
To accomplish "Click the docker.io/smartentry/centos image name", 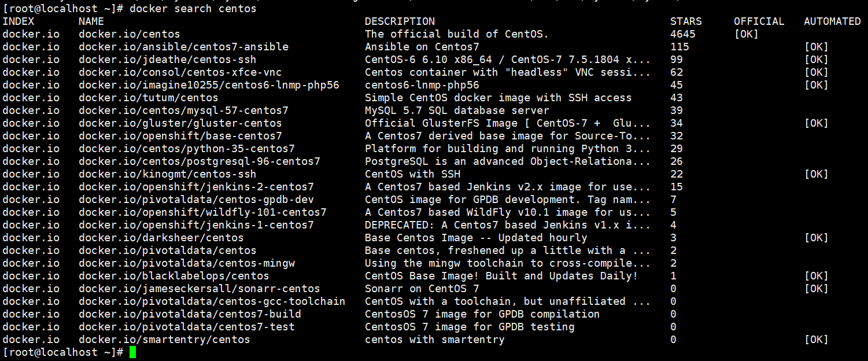I will click(x=164, y=340).
